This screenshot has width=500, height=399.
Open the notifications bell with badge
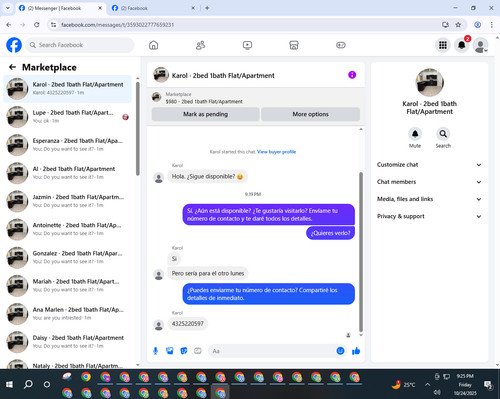[462, 45]
